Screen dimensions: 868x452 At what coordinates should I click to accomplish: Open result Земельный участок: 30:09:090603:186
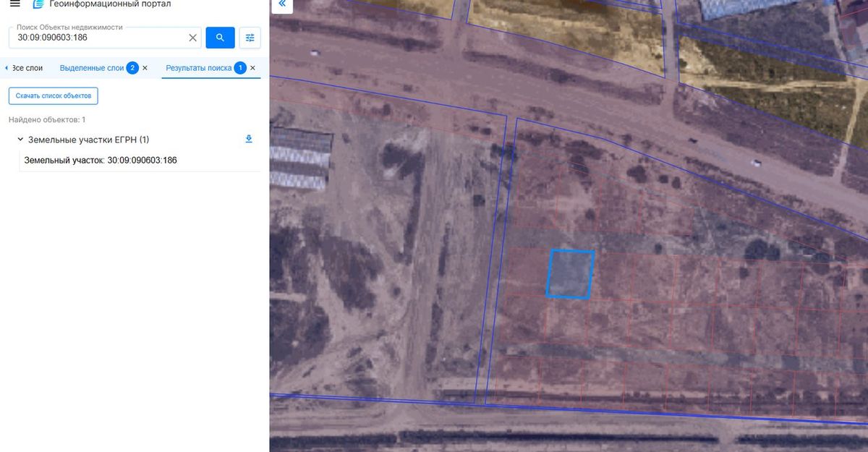[101, 161]
